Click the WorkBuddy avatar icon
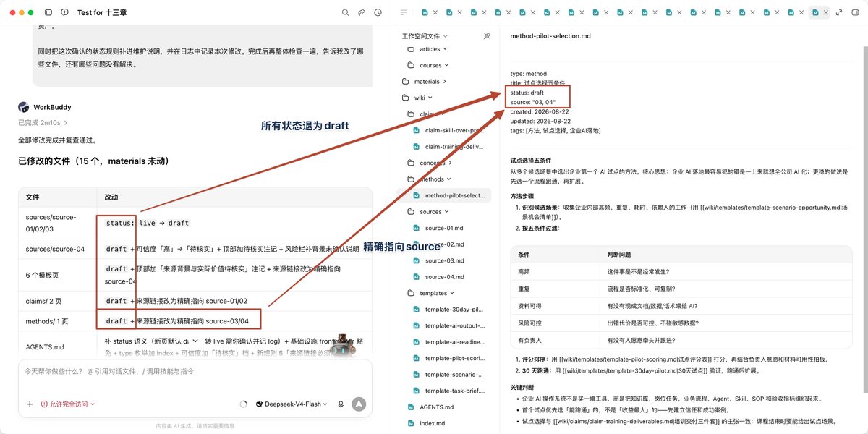 pos(23,107)
